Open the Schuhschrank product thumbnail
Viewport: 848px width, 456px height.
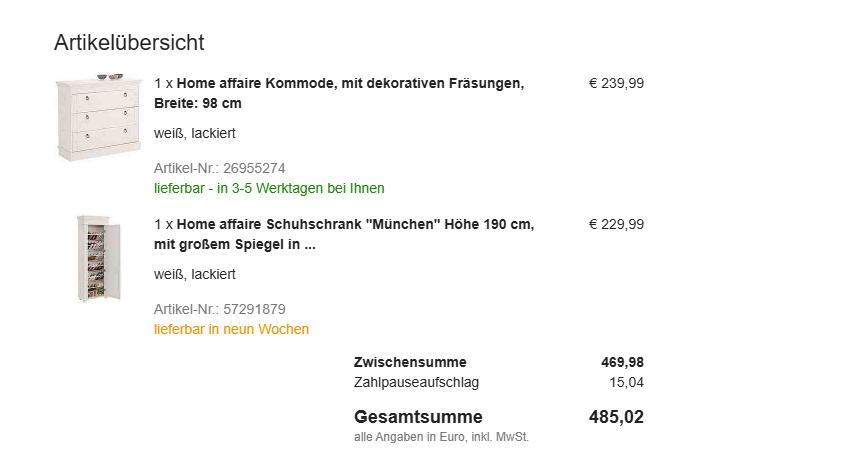tap(98, 258)
